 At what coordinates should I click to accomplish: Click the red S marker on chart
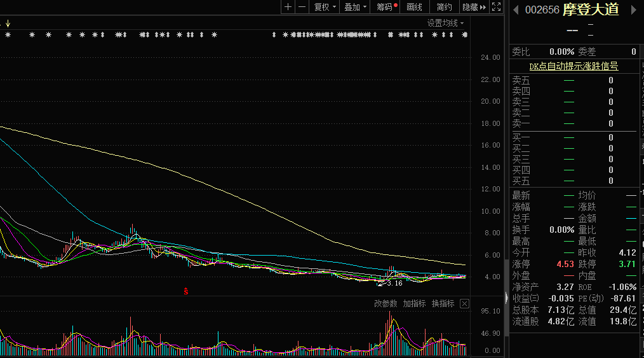tap(186, 291)
